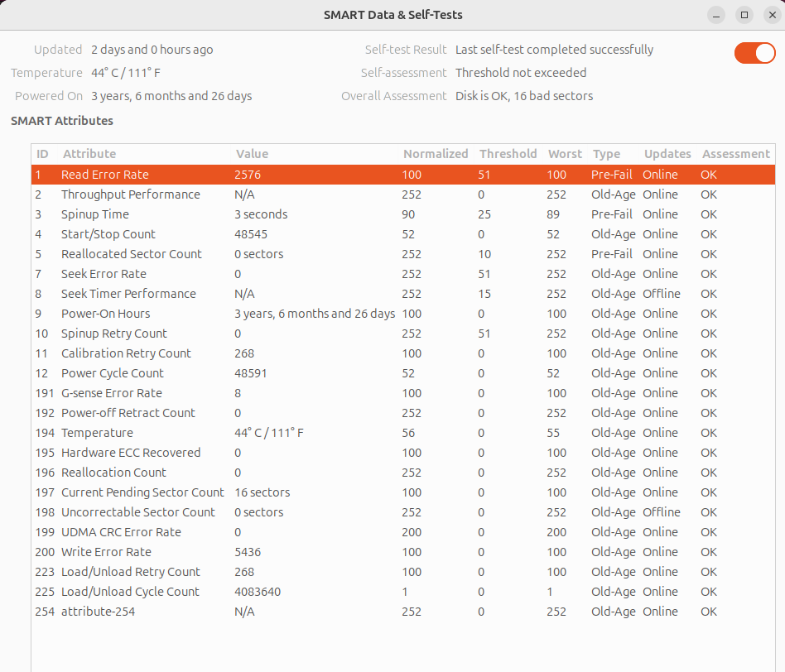Click the Threshold column header

tap(508, 154)
